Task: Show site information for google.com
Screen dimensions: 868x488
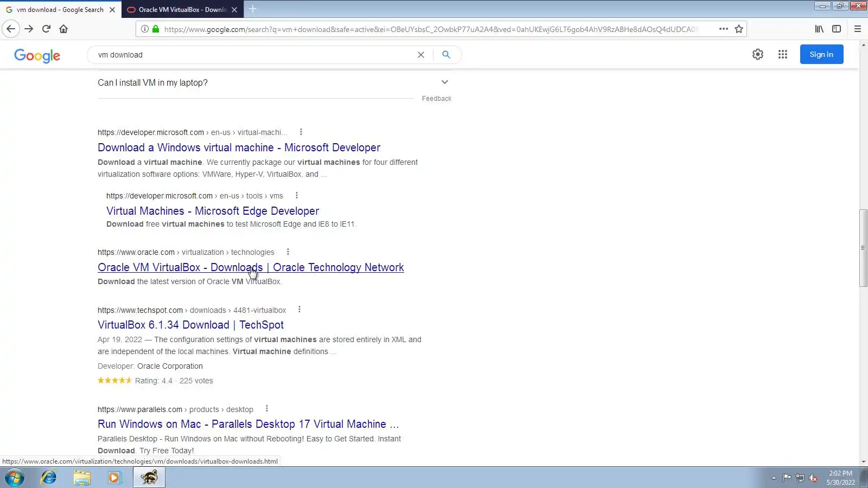Action: pyautogui.click(x=145, y=29)
